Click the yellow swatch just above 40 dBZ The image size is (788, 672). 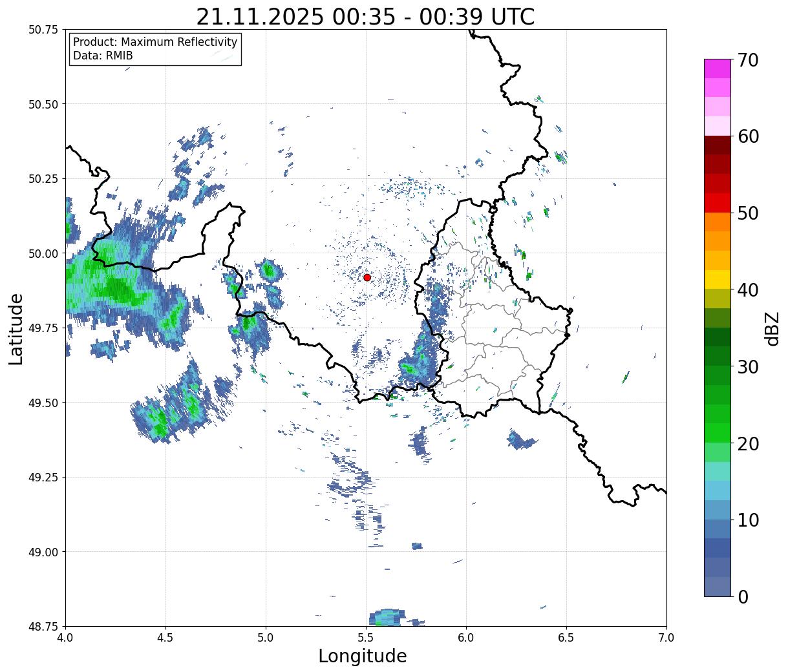coord(718,279)
